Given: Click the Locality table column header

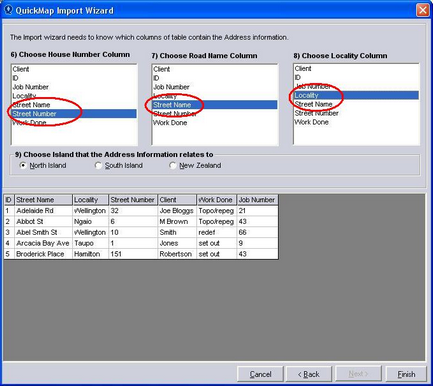Looking at the screenshot, I should click(90, 200).
